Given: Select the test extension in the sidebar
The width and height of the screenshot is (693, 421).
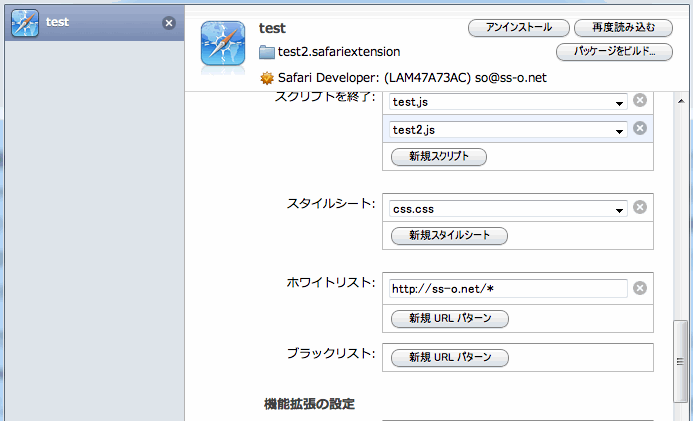Looking at the screenshot, I should coord(95,23).
